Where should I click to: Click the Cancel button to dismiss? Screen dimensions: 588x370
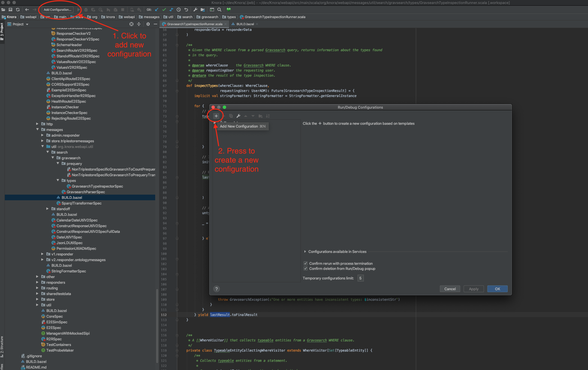click(450, 289)
